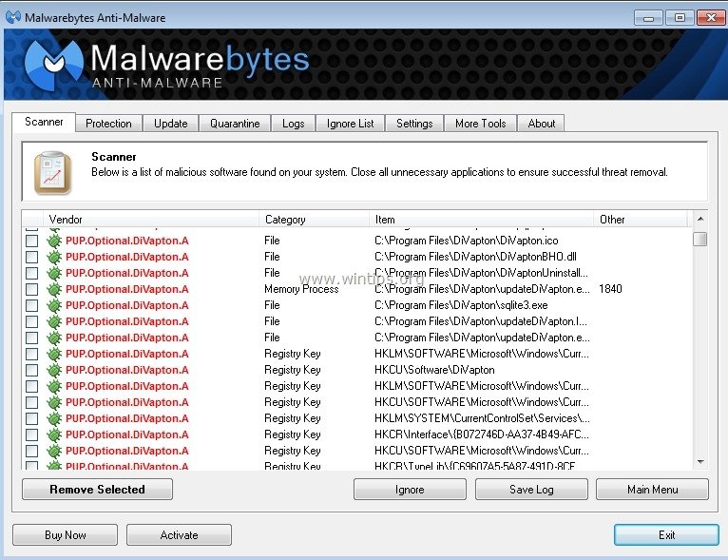Image resolution: width=728 pixels, height=560 pixels.
Task: Click the bug icon beside DiVapton.ico row
Action: 54,241
